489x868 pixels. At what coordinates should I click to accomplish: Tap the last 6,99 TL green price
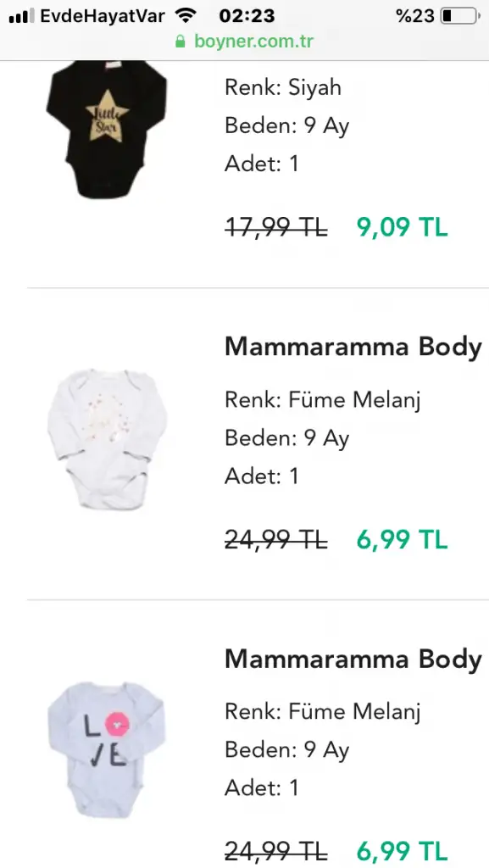403,851
